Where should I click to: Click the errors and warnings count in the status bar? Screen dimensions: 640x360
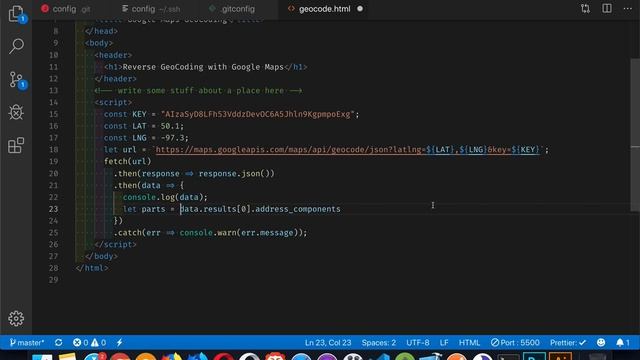pyautogui.click(x=89, y=342)
